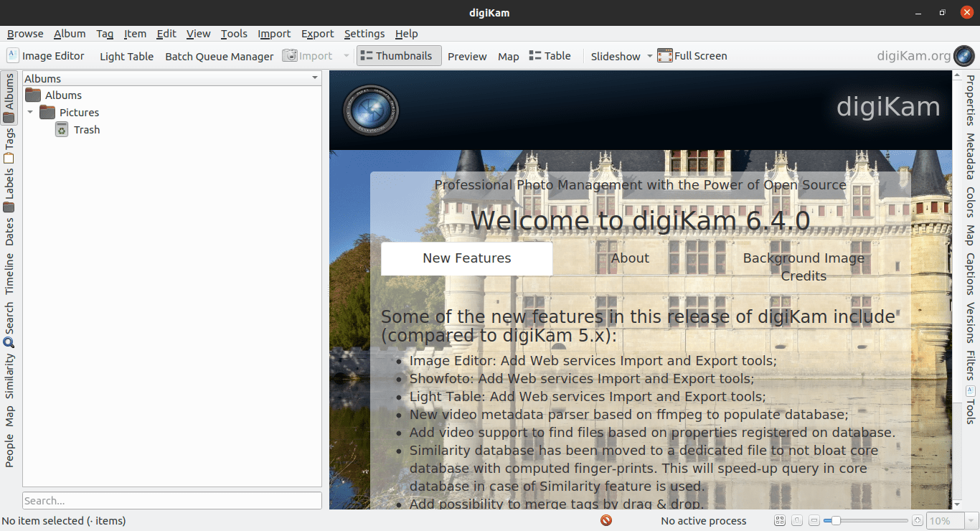This screenshot has height=531, width=980.
Task: Open the Search sidebar tab
Action: [9, 324]
